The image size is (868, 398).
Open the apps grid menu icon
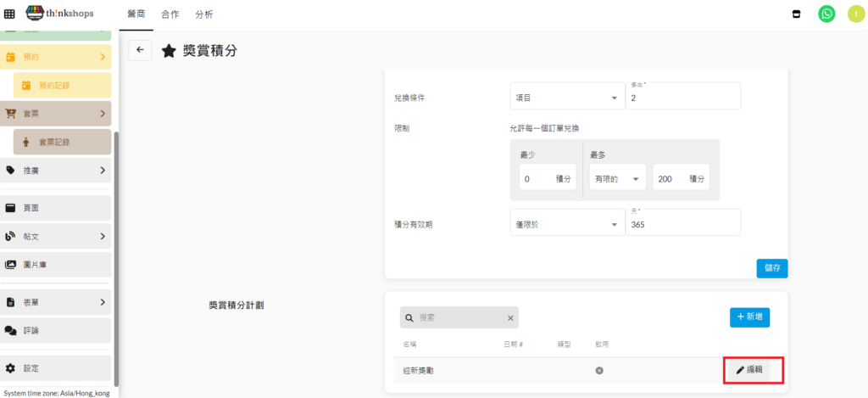[9, 14]
